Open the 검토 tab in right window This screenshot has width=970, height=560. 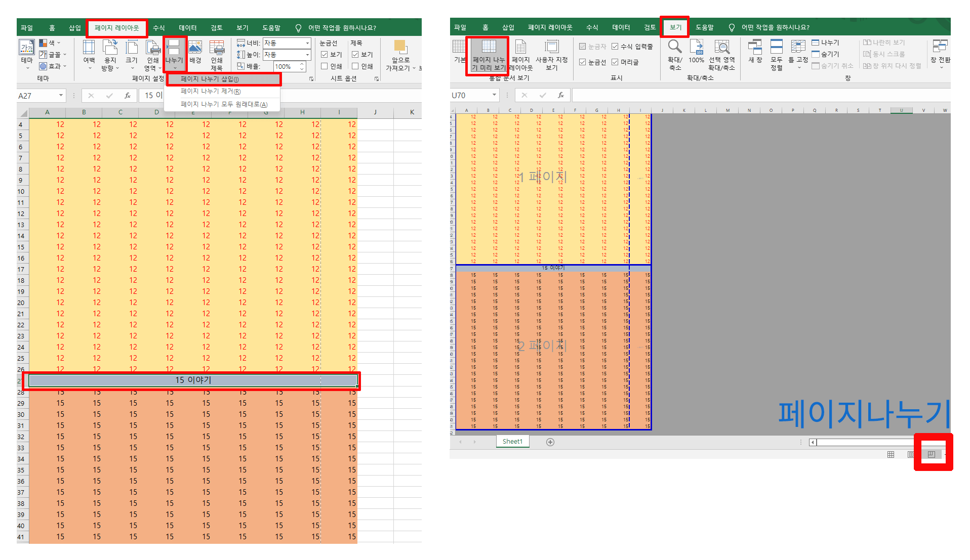point(650,27)
